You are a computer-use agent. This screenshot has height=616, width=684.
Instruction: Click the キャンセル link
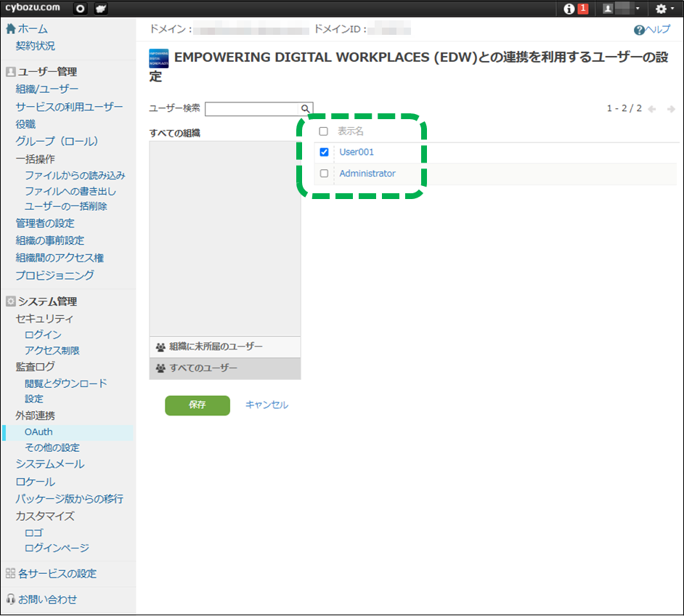coord(266,405)
